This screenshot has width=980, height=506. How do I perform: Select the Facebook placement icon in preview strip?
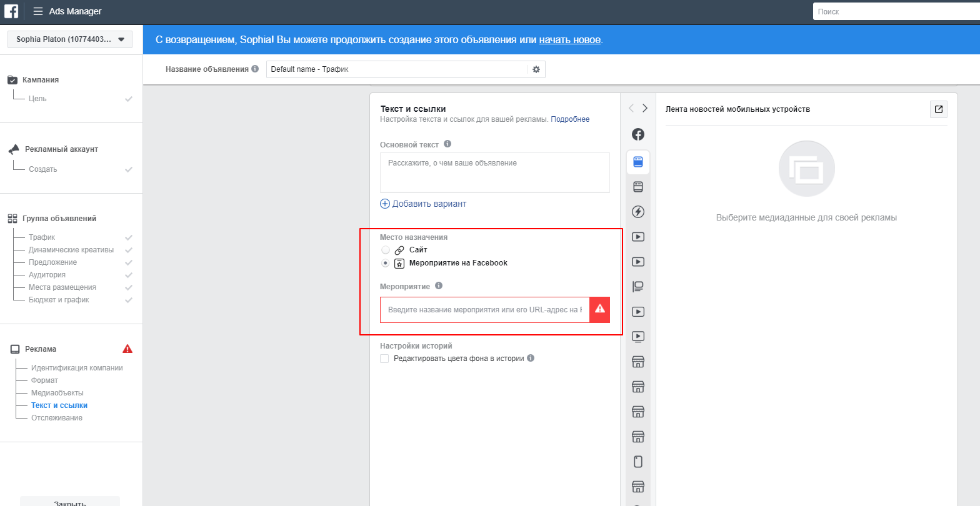coord(637,134)
